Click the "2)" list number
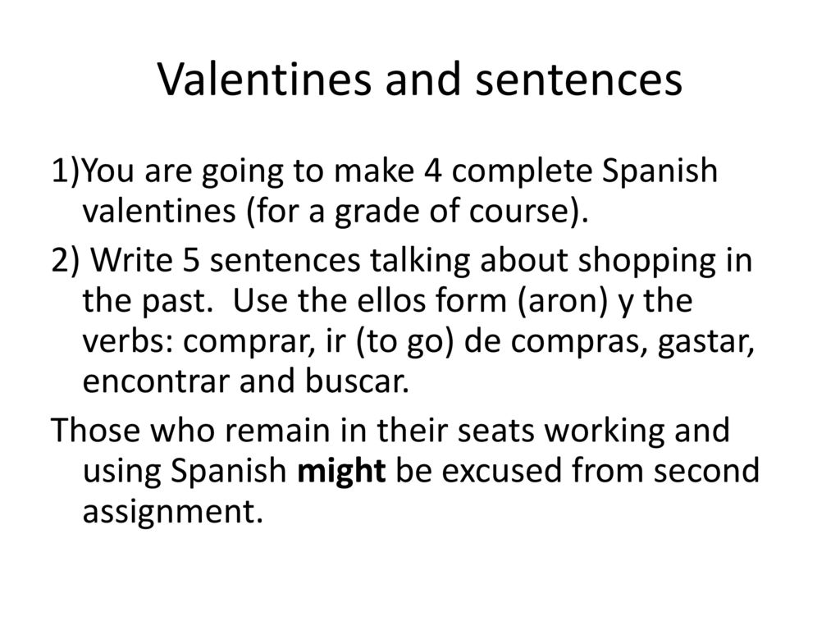 coord(66,261)
